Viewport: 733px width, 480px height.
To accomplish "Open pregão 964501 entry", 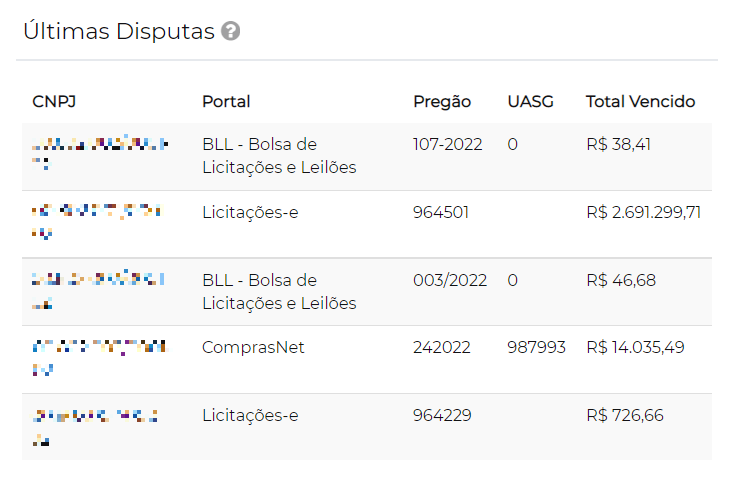I will pyautogui.click(x=441, y=212).
